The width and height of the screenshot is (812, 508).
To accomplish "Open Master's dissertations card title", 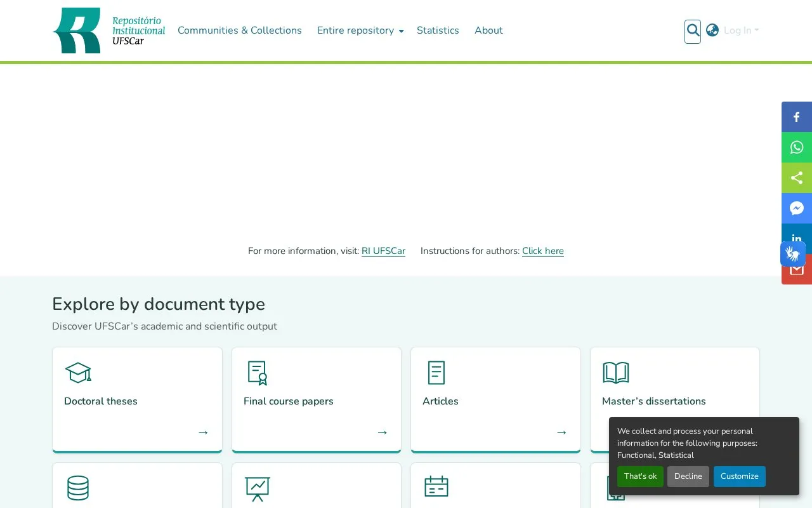I will coord(654,401).
